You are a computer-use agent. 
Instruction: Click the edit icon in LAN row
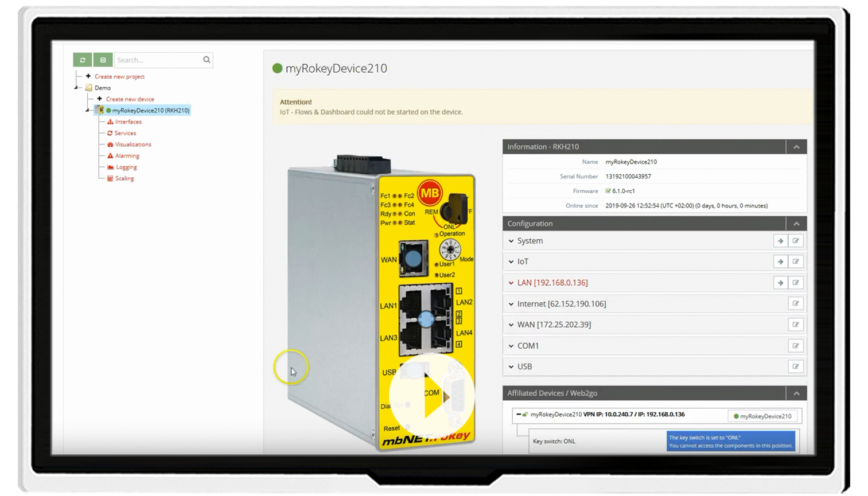(796, 283)
